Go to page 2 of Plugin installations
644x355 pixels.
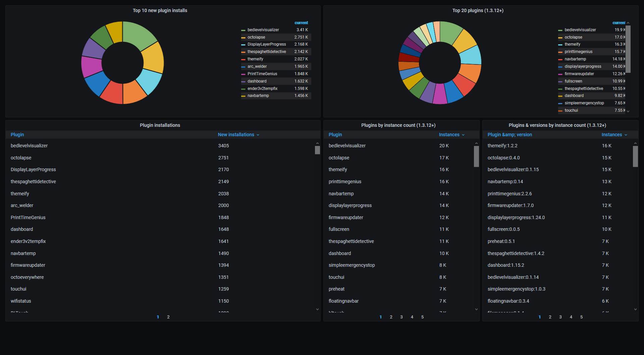click(168, 317)
